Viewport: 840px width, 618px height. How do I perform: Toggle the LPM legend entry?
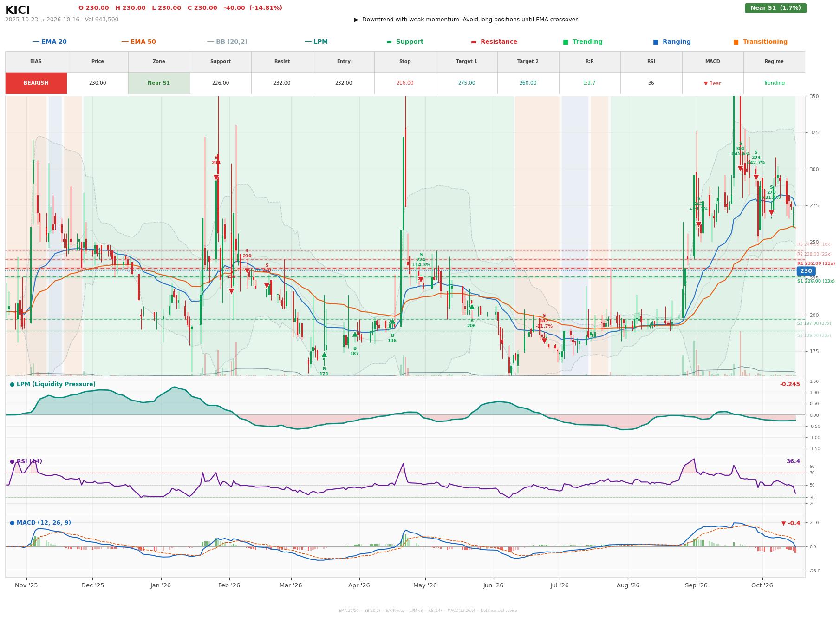316,42
